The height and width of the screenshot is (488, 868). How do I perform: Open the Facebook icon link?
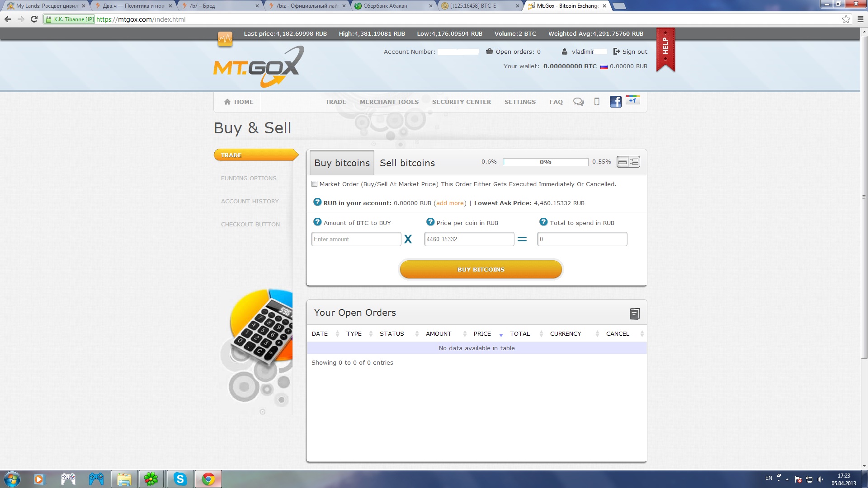(615, 102)
